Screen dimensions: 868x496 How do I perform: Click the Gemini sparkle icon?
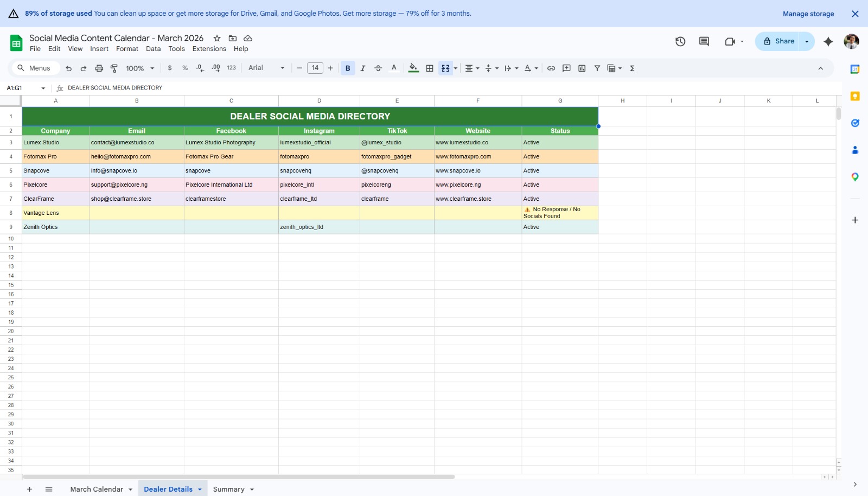828,41
